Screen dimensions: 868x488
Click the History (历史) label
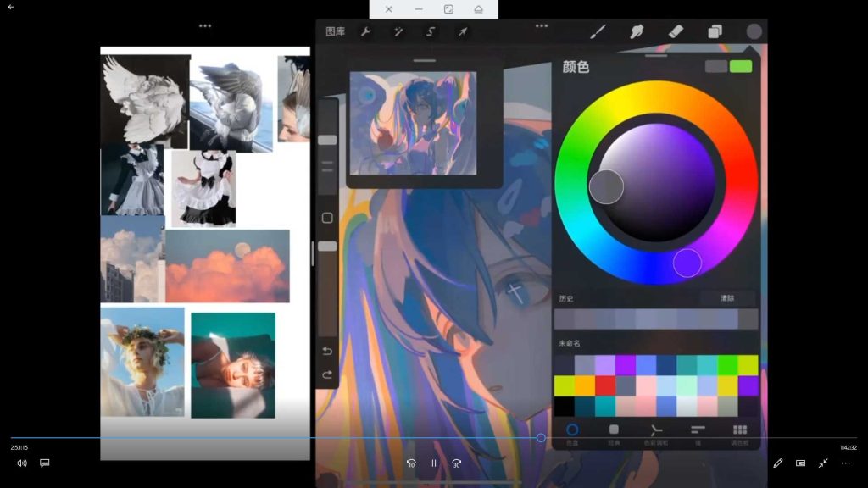point(566,298)
